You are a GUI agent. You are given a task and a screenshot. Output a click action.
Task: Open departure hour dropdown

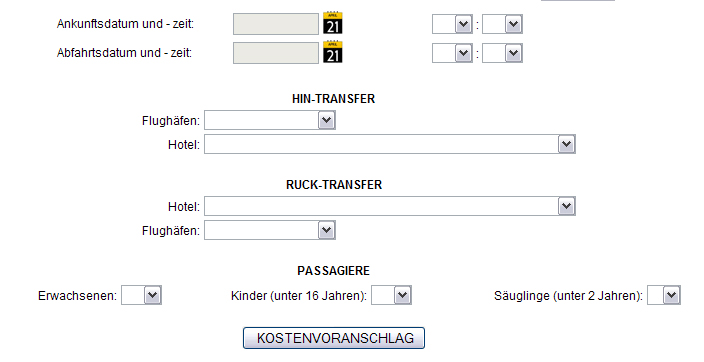[x=452, y=53]
